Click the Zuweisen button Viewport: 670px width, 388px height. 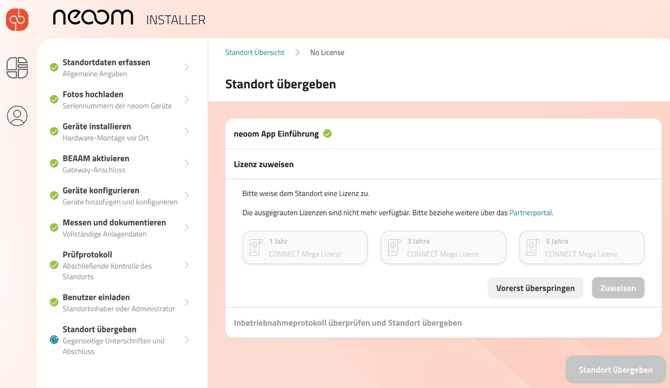pyautogui.click(x=618, y=288)
